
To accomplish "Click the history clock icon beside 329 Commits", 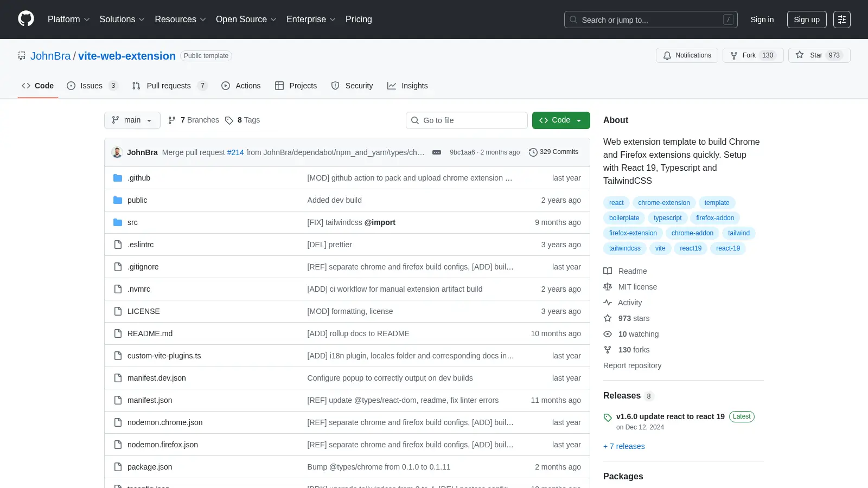I will pyautogui.click(x=533, y=152).
